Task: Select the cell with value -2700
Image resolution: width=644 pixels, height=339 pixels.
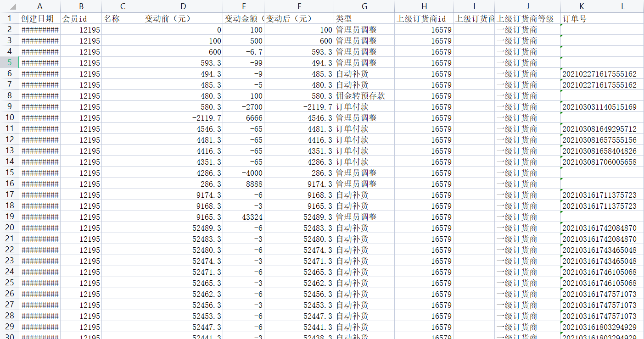Action: click(243, 107)
